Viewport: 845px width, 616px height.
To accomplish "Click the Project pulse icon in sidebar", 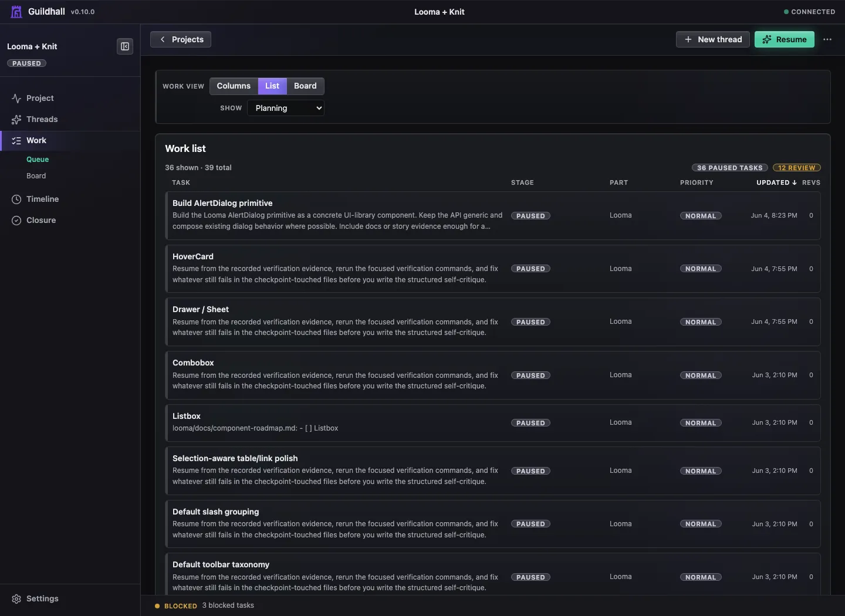I will (x=16, y=99).
